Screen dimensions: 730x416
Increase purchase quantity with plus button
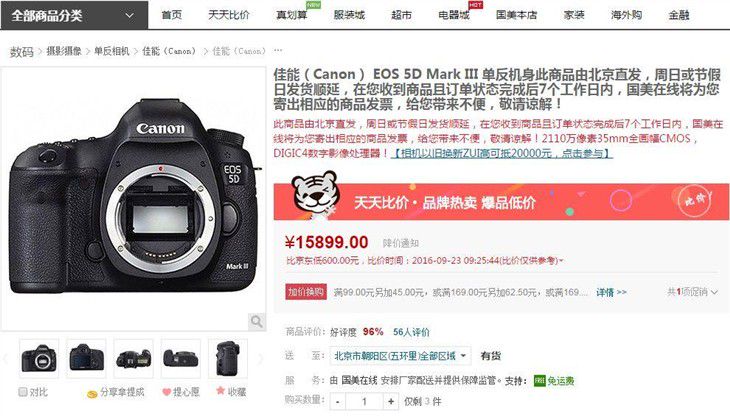click(391, 401)
